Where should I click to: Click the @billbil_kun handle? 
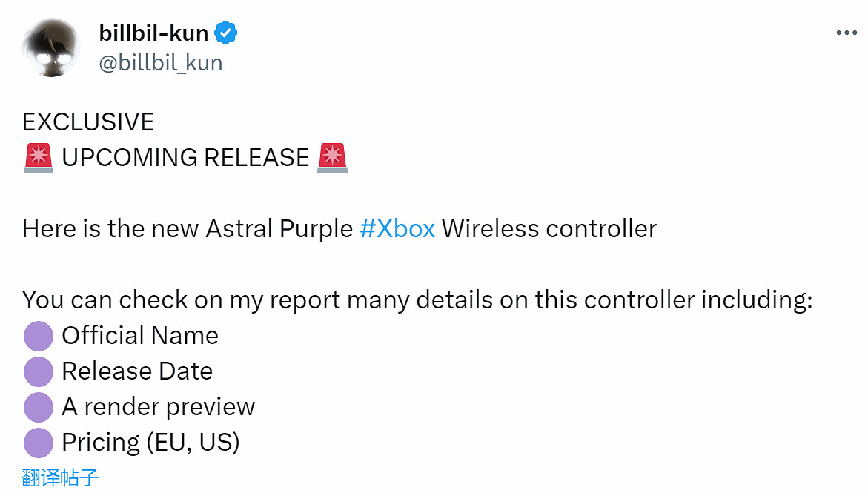pyautogui.click(x=160, y=62)
